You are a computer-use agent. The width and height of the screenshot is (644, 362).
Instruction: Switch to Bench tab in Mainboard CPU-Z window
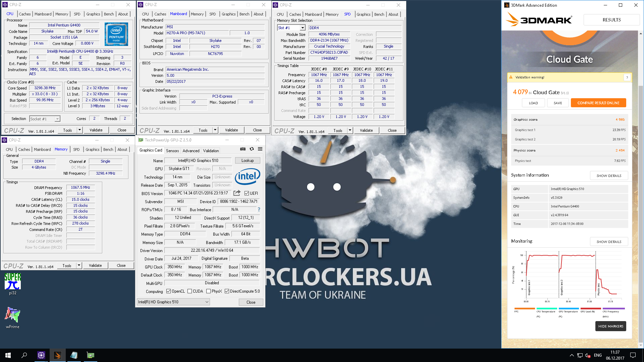tap(244, 14)
